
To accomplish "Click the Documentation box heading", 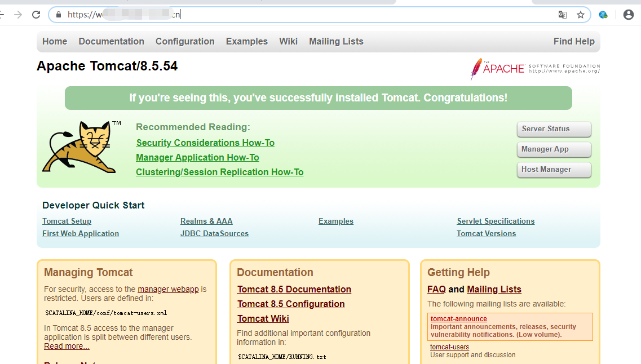I will coord(275,273).
